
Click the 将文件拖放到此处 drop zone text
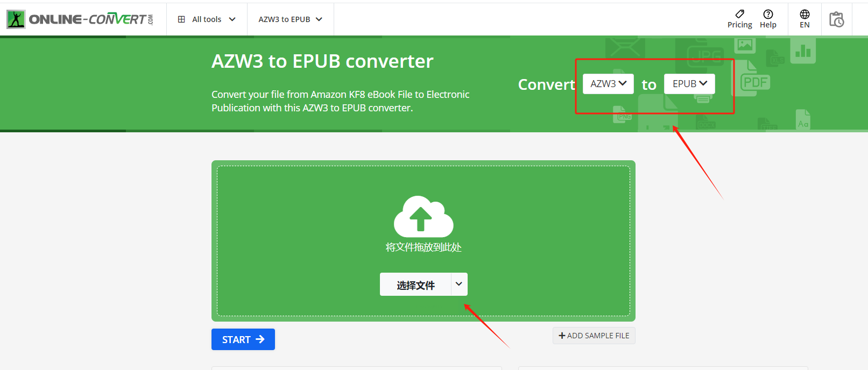coord(424,247)
